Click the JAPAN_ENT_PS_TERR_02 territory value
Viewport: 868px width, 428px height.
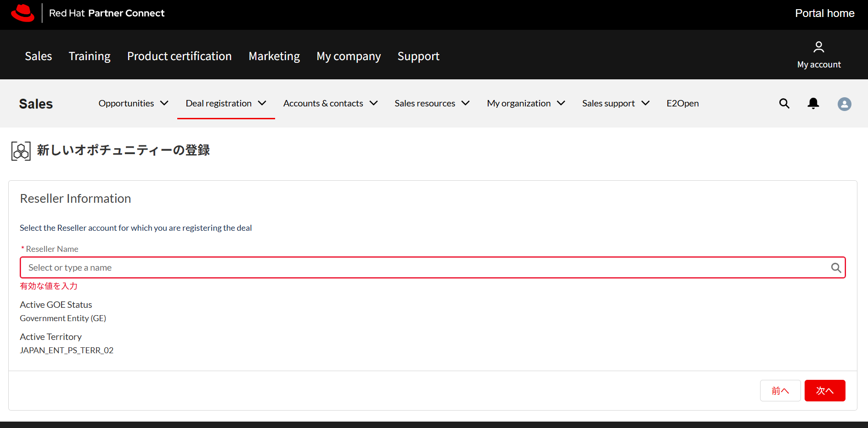point(67,350)
